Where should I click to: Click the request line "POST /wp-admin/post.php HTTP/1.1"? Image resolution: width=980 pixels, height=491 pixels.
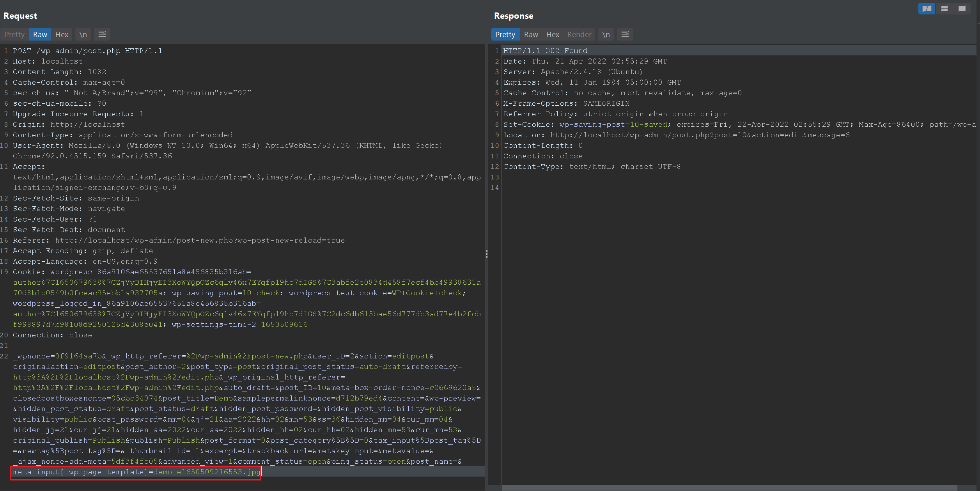point(87,51)
